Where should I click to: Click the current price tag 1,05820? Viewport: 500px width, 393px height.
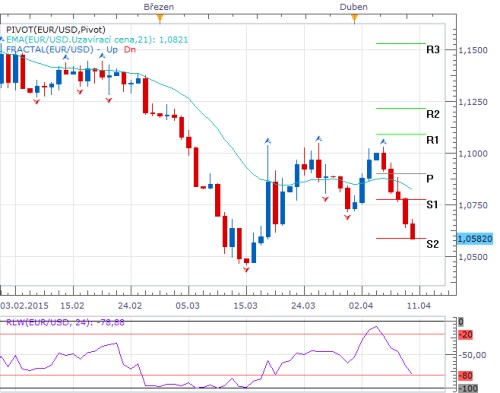pos(475,239)
